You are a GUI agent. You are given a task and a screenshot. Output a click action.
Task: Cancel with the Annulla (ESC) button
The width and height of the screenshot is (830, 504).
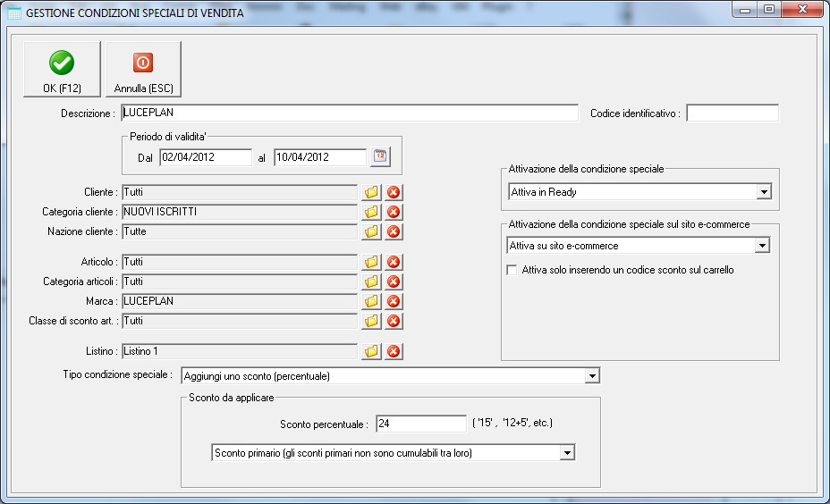pyautogui.click(x=143, y=70)
